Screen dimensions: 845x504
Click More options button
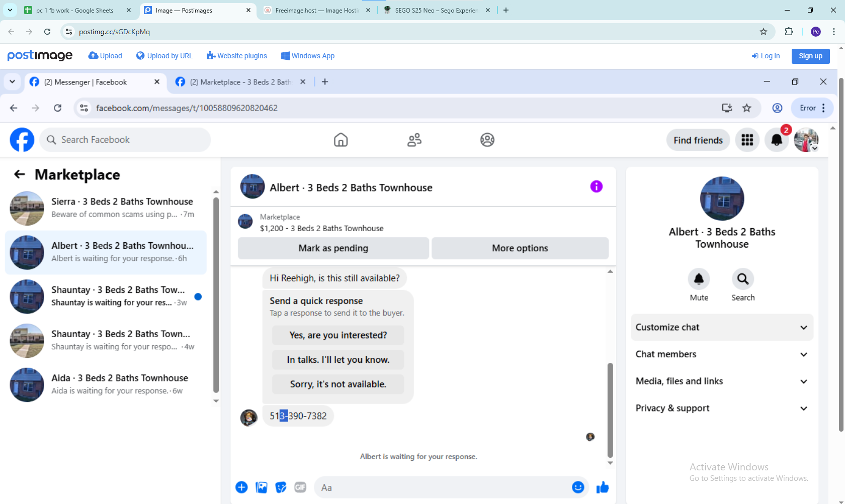pyautogui.click(x=520, y=248)
